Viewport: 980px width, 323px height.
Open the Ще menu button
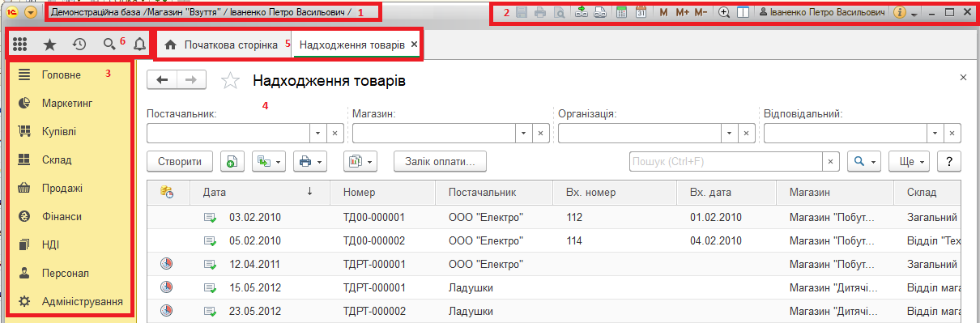pos(910,161)
